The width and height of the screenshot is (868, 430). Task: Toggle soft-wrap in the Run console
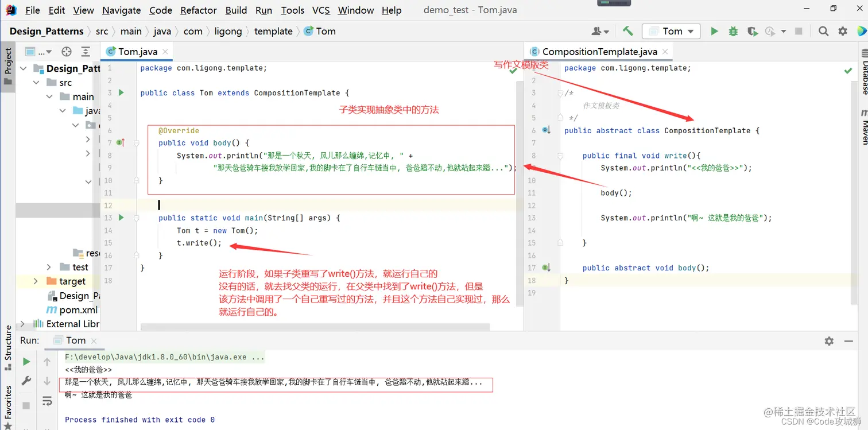click(x=48, y=401)
